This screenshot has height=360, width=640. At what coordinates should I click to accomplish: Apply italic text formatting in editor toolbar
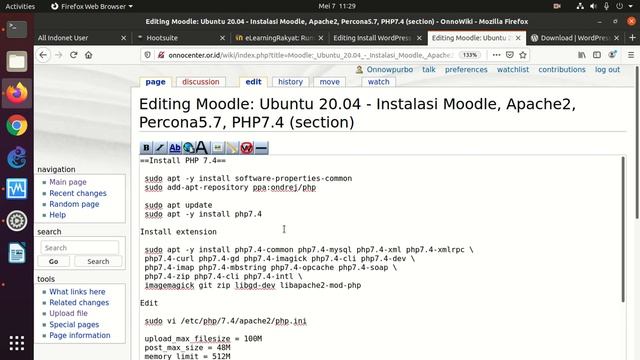(160, 148)
